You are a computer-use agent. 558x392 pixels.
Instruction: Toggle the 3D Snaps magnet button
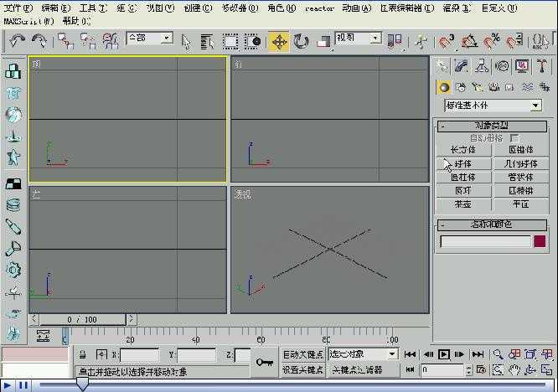tap(447, 42)
